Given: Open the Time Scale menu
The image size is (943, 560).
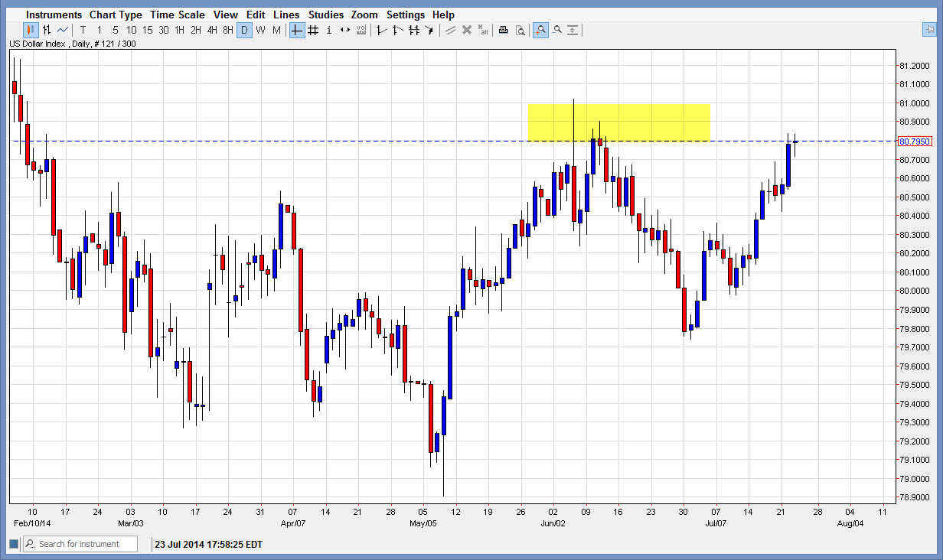Looking at the screenshot, I should tap(178, 15).
